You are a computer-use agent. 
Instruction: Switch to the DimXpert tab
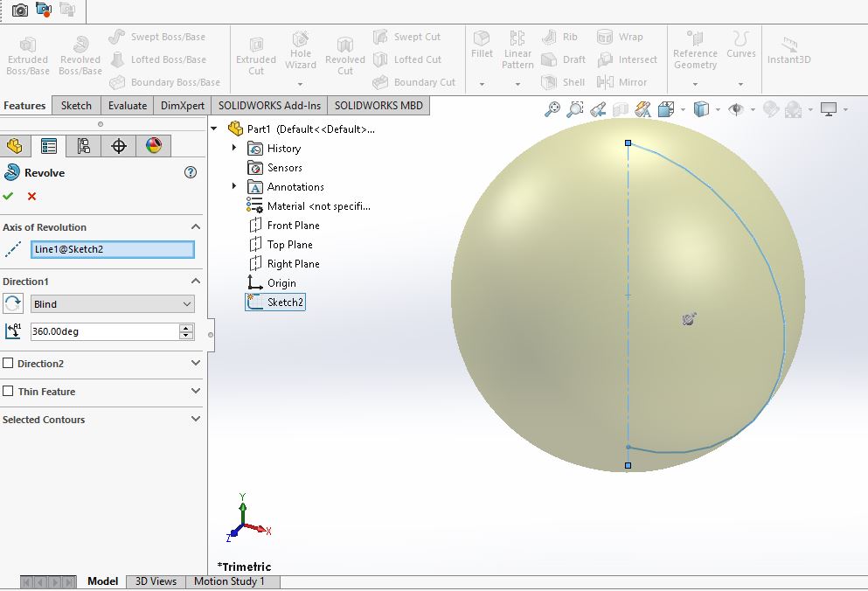(183, 105)
